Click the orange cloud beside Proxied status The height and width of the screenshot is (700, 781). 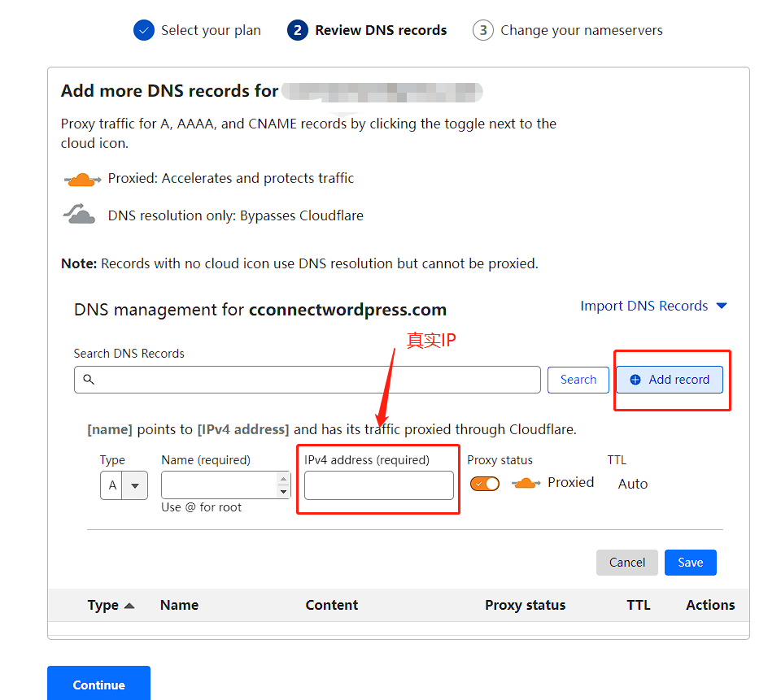(526, 483)
